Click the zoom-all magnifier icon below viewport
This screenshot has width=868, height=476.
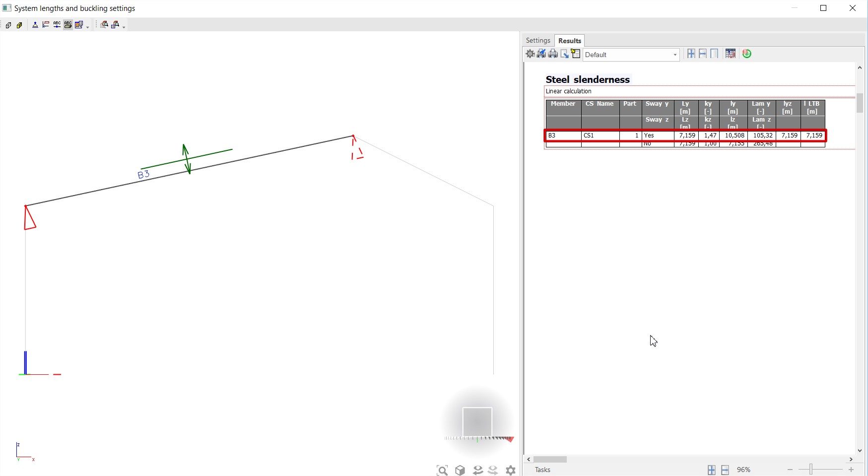(442, 470)
